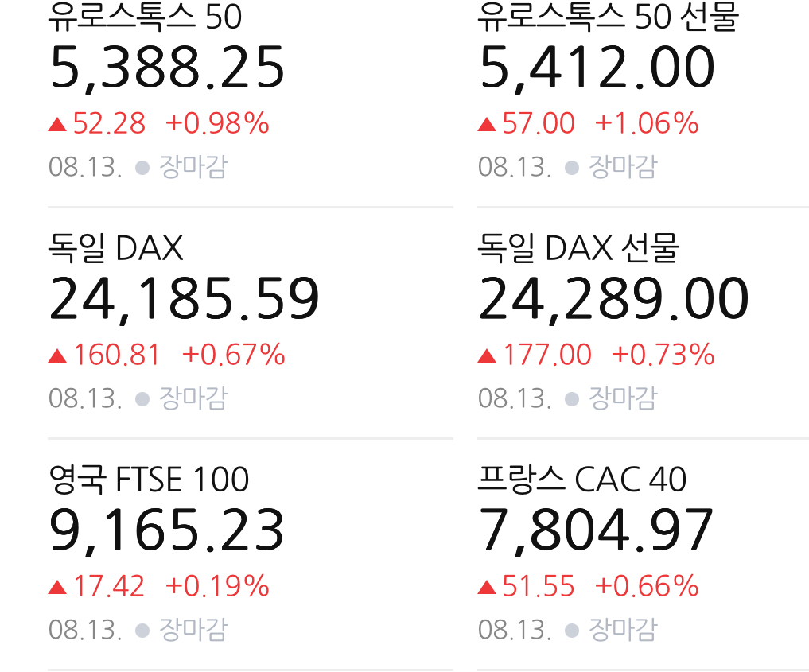Click the 장마감 status dot under 유로스톡스 50
The height and width of the screenshot is (672, 809).
click(142, 168)
